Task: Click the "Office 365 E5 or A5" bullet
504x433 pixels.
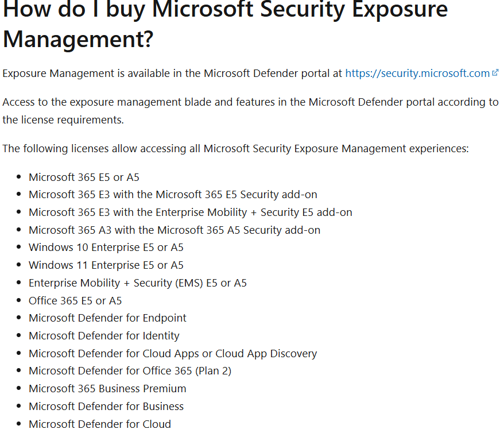Action: (75, 301)
